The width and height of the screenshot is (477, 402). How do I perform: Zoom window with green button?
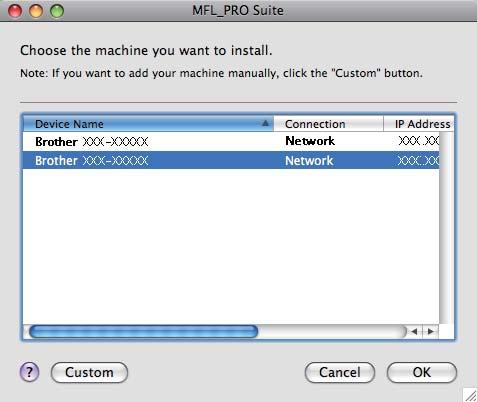[57, 11]
